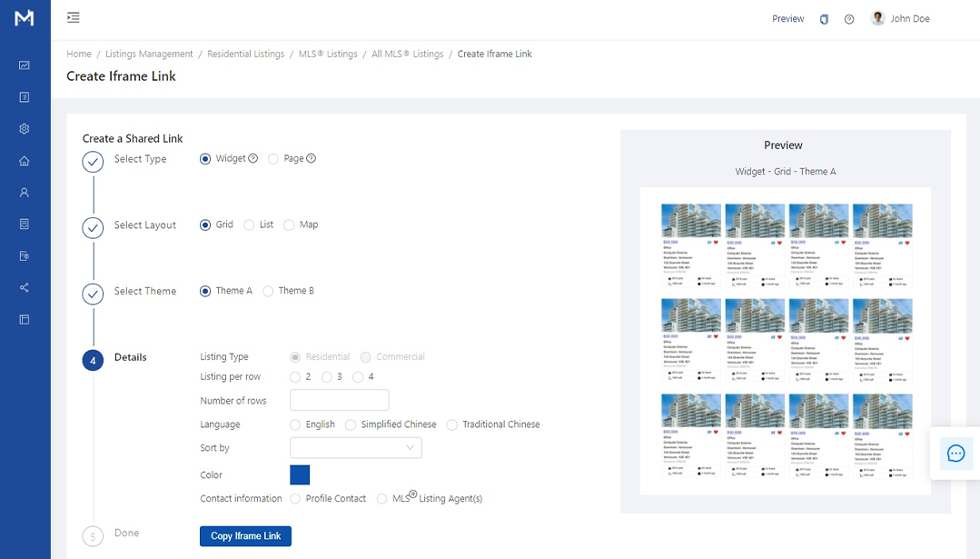The height and width of the screenshot is (559, 980).
Task: Open the blue Color swatch picker
Action: click(x=300, y=474)
